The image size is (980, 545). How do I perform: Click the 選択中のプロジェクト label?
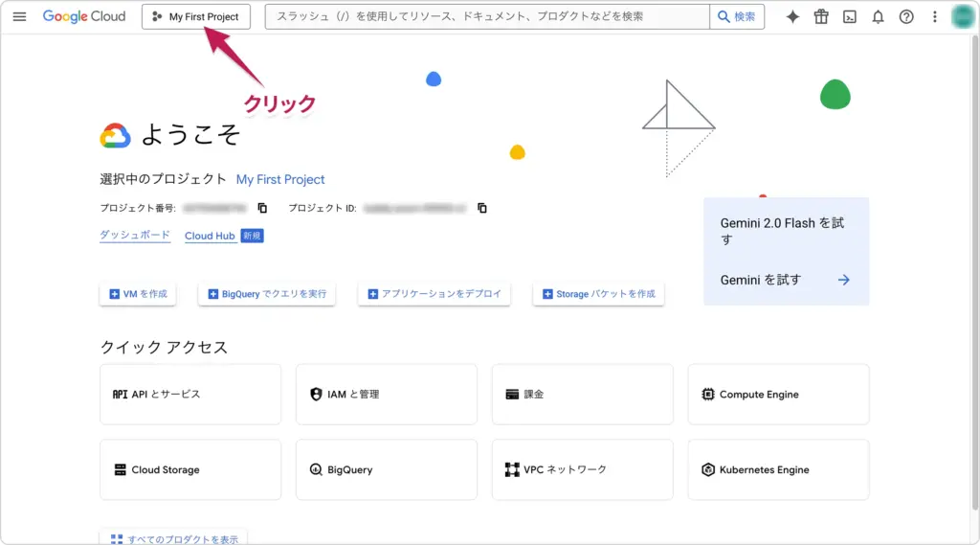(x=163, y=179)
